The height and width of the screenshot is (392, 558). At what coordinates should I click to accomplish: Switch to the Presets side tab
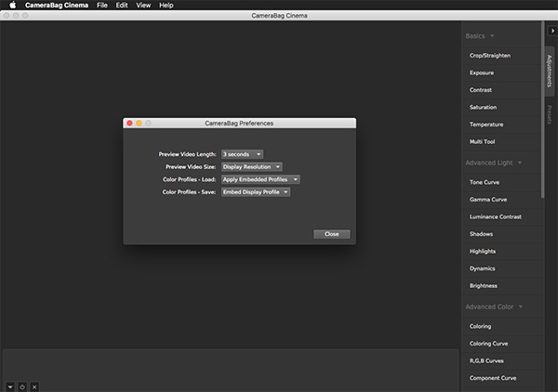coord(550,114)
